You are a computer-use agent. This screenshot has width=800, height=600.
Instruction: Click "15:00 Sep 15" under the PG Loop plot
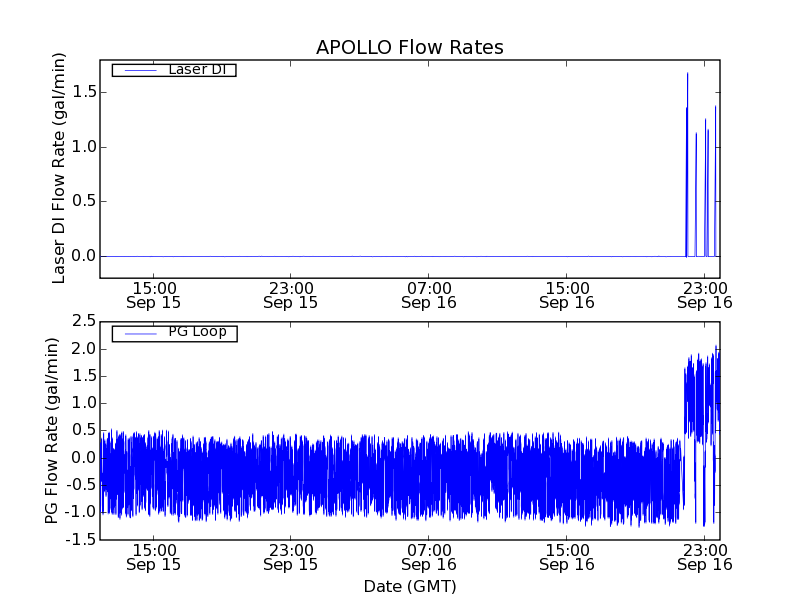154,558
